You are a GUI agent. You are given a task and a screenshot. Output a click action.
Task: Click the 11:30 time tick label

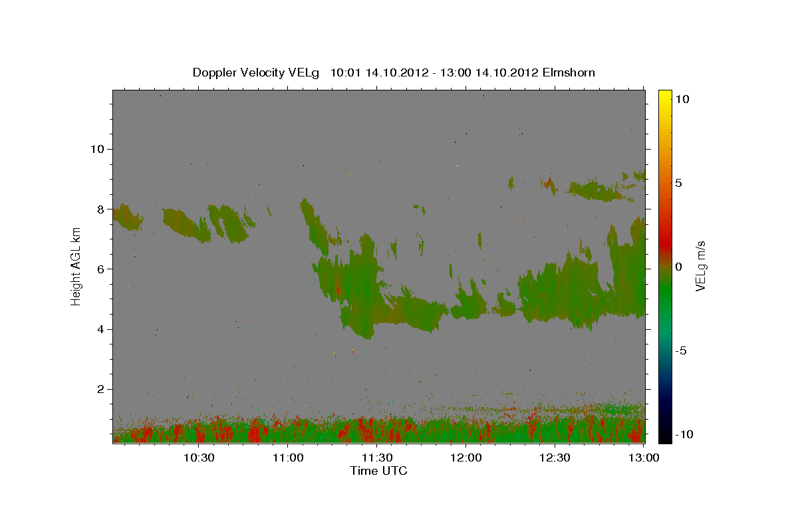(x=376, y=458)
